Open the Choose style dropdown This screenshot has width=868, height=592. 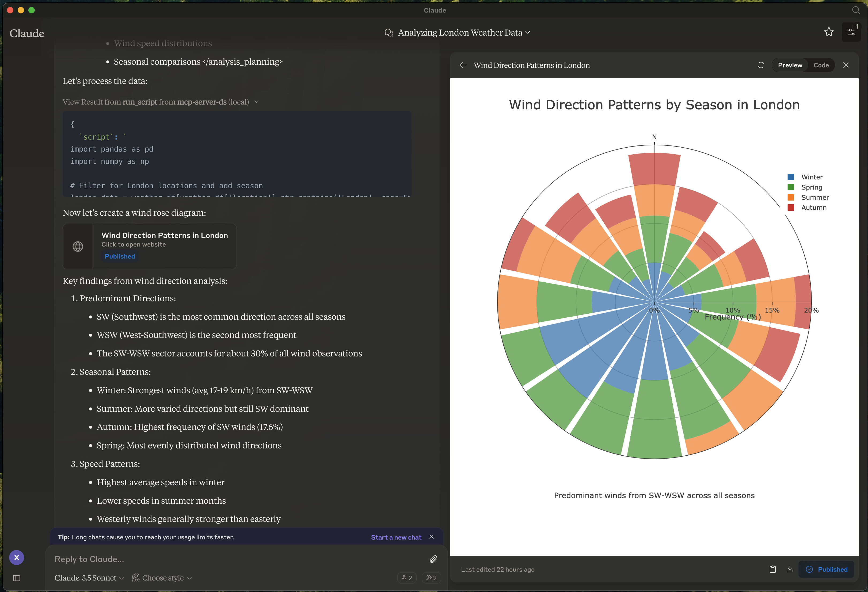pos(162,578)
